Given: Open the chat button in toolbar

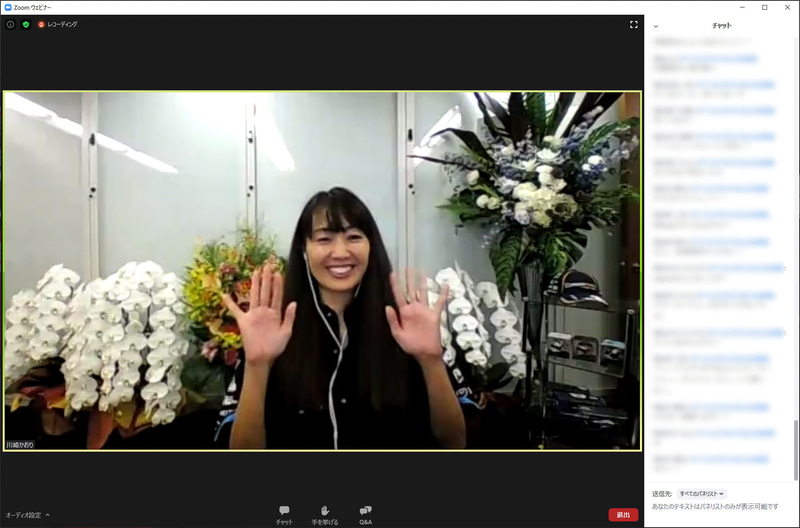Looking at the screenshot, I should (284, 515).
